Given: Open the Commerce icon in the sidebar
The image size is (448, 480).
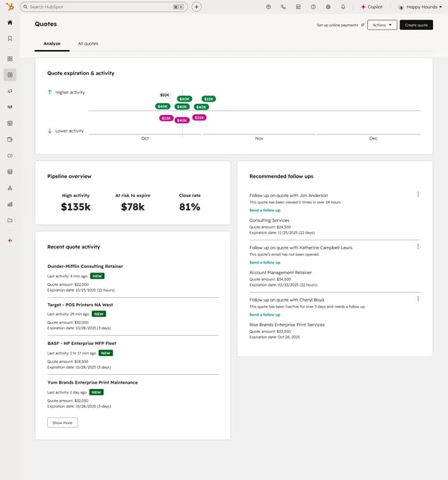Looking at the screenshot, I should point(10,140).
